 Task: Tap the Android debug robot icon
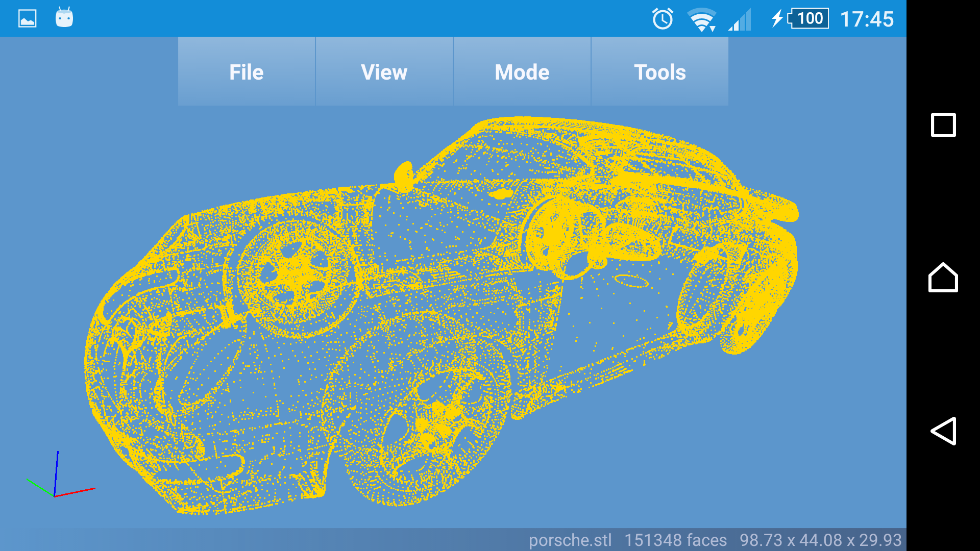click(x=64, y=18)
